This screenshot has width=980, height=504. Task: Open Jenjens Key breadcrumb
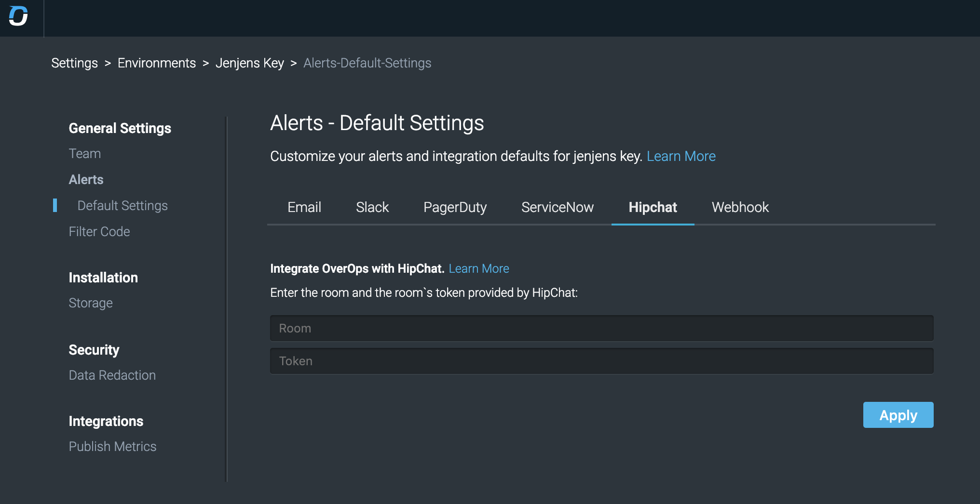[250, 63]
